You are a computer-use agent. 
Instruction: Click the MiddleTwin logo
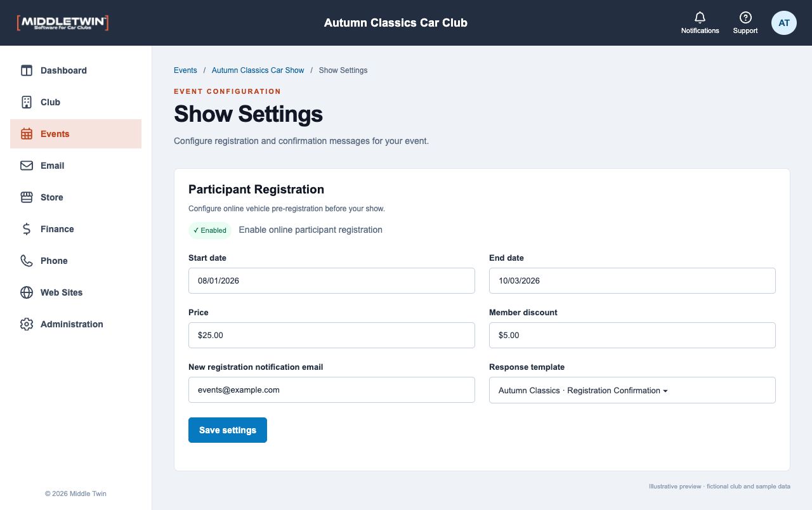(x=63, y=23)
